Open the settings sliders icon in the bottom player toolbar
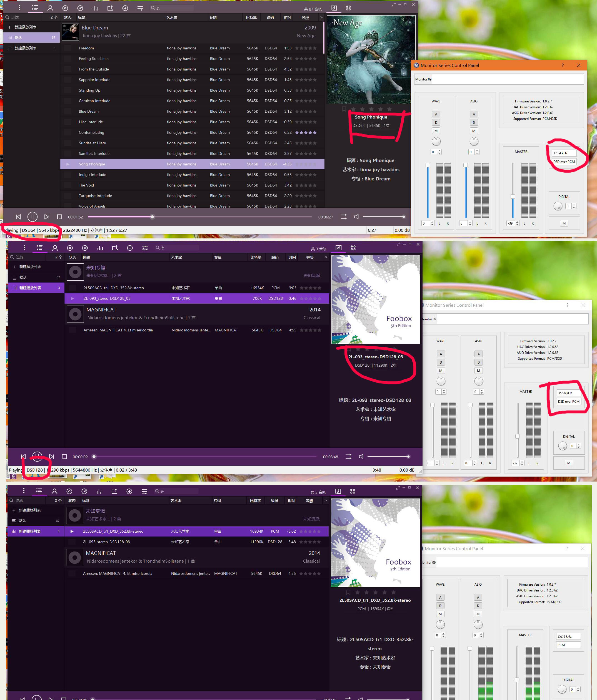597x700 pixels. [144, 491]
